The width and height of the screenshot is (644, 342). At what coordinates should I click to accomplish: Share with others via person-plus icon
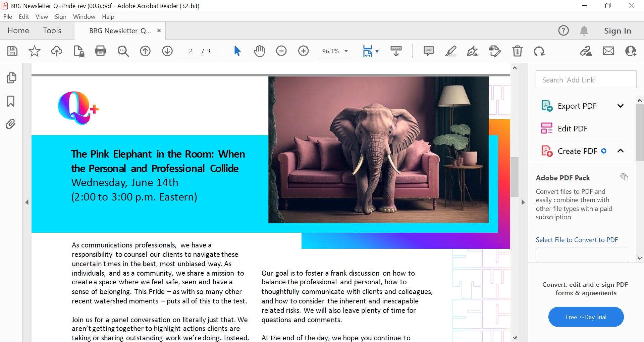click(631, 51)
